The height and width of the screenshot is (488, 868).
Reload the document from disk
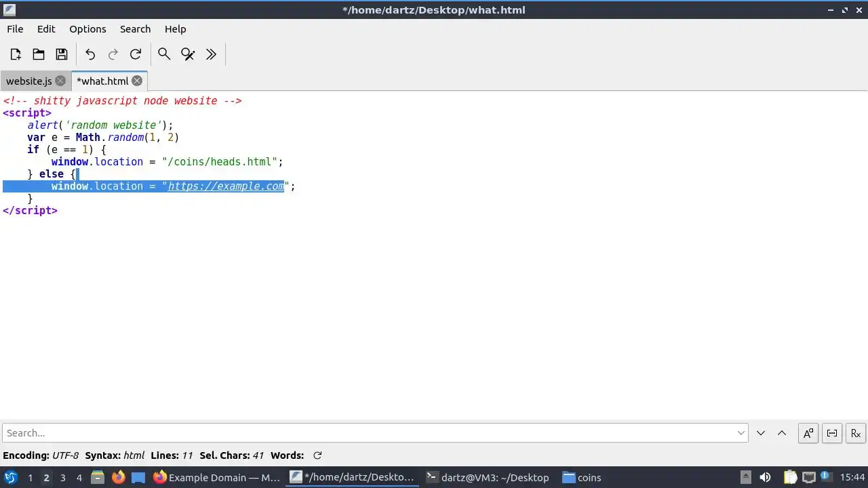tap(136, 54)
